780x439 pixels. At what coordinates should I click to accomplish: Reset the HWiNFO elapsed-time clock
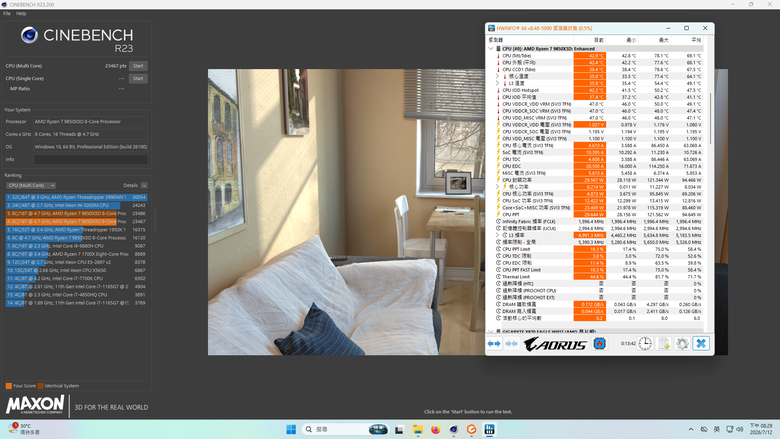click(x=645, y=344)
